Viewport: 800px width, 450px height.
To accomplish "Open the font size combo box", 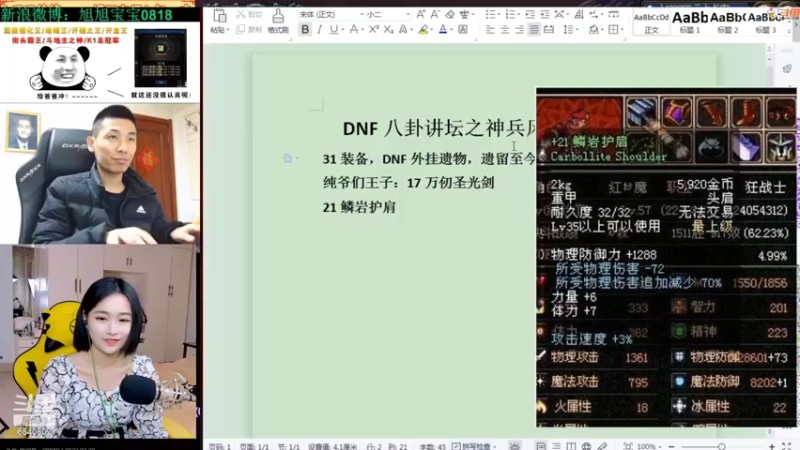I will [x=388, y=14].
